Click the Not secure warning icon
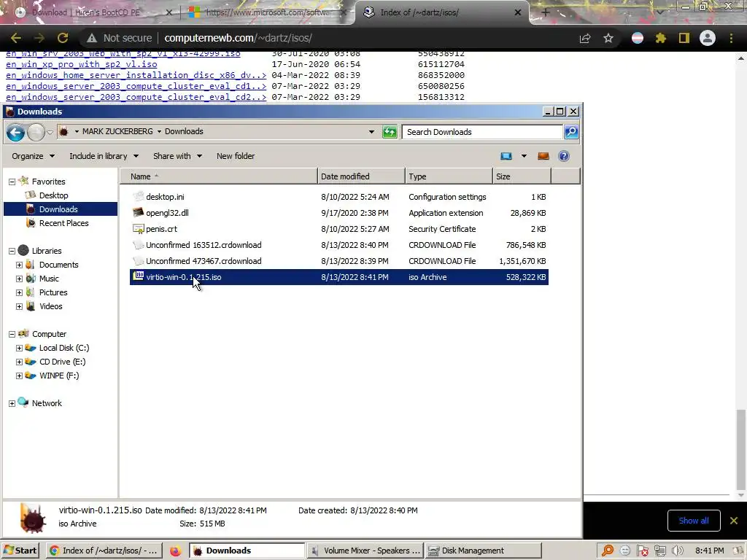Image resolution: width=747 pixels, height=560 pixels. pyautogui.click(x=92, y=38)
